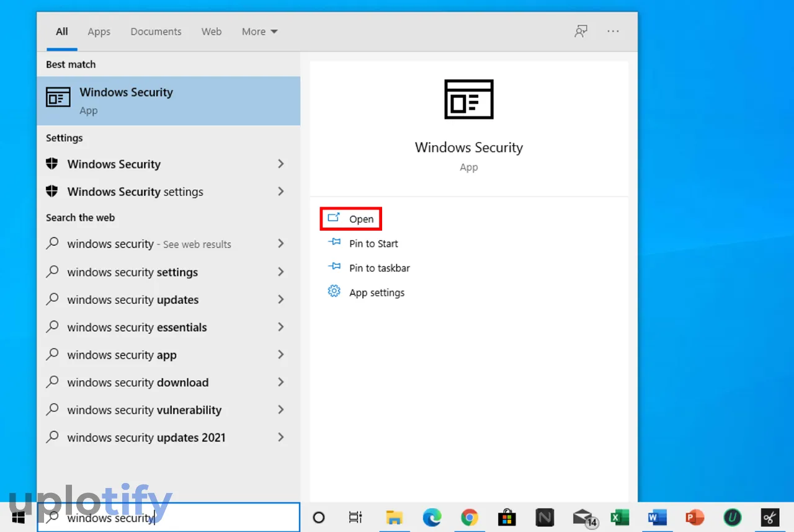Image resolution: width=794 pixels, height=532 pixels.
Task: Open Cortana circle on taskbar
Action: point(319,517)
